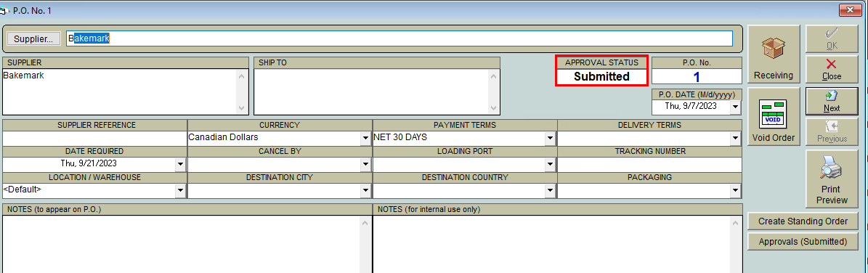Click the Tracking Number input field
The height and width of the screenshot is (273, 868).
click(x=649, y=165)
